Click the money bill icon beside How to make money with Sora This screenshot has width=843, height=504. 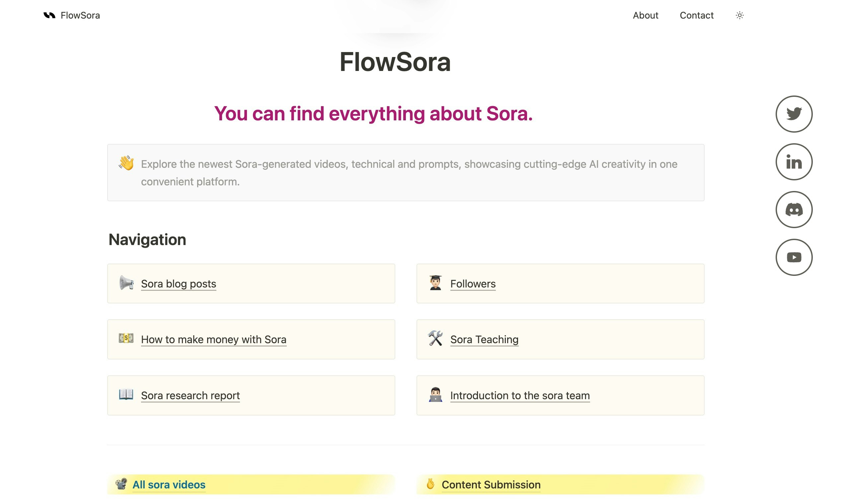click(126, 338)
